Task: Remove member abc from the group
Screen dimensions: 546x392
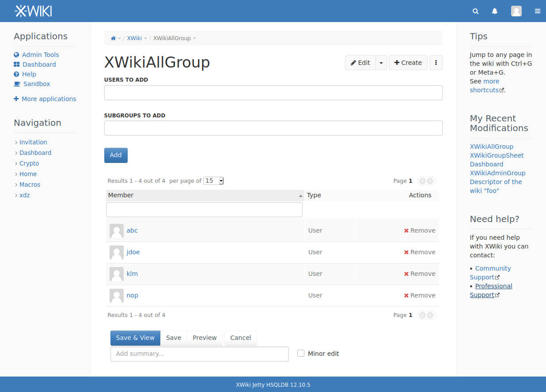Action: click(420, 230)
